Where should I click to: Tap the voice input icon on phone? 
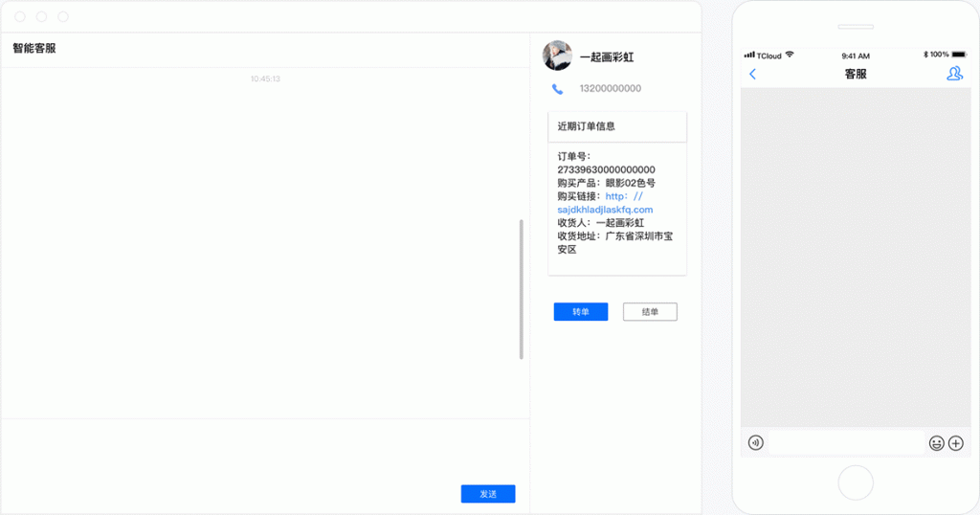[756, 442]
